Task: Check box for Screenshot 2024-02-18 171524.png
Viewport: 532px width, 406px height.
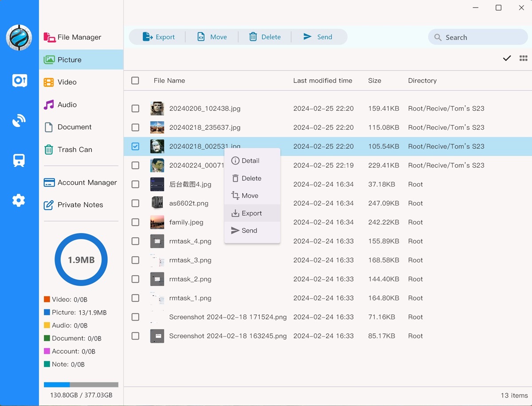Action: point(135,317)
